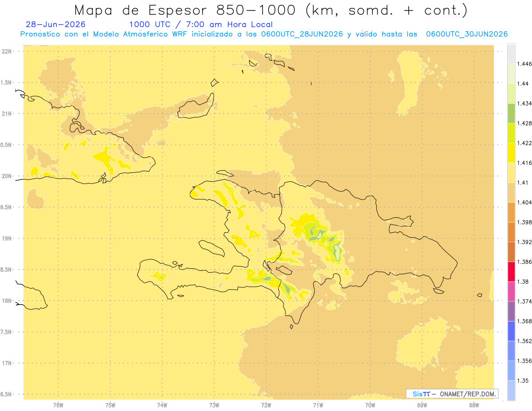Image resolution: width=532 pixels, height=411 pixels.
Task: Click the orange swatch between 1.392 and 1.398
Action: 511,232
